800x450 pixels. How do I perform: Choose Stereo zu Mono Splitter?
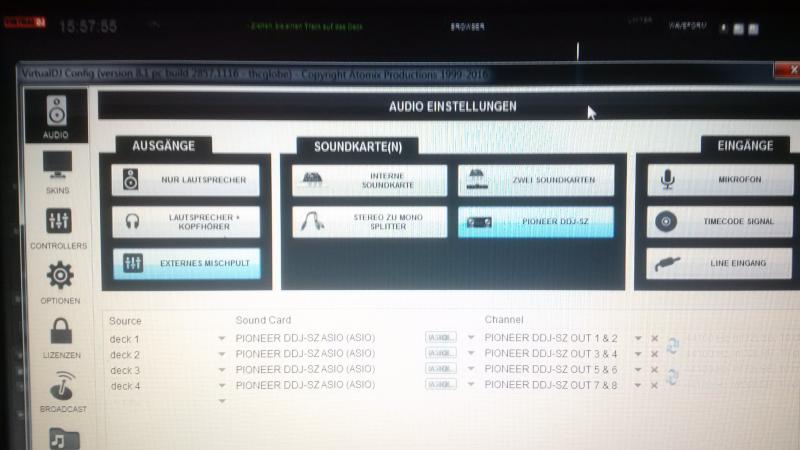369,221
